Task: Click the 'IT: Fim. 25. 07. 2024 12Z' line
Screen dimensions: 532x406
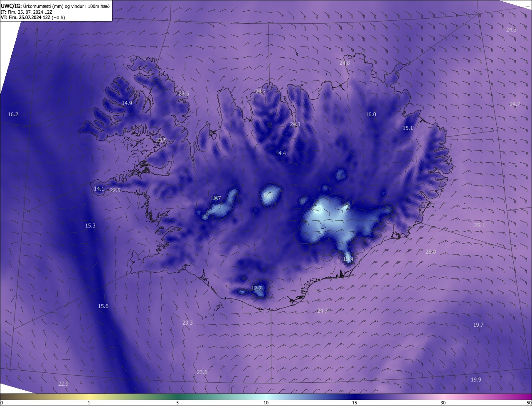Action: (x=26, y=12)
